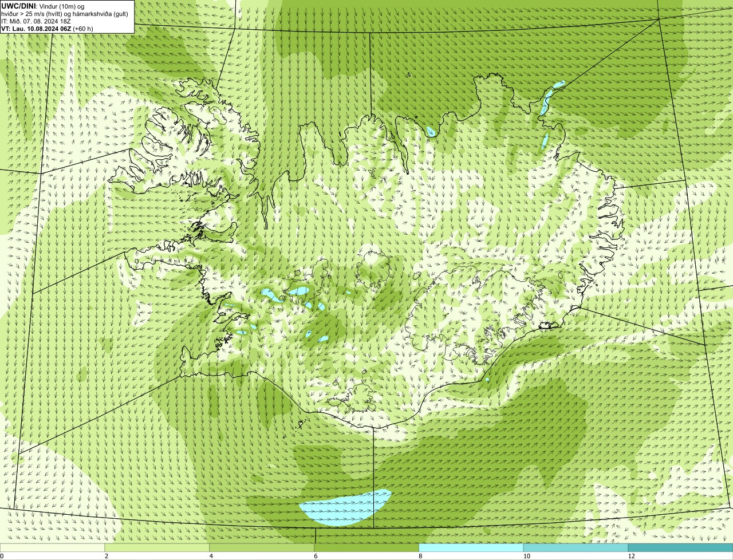The image size is (733, 560).
Task: Click the large cyan wind patch south of Iceland
Action: pos(345,508)
